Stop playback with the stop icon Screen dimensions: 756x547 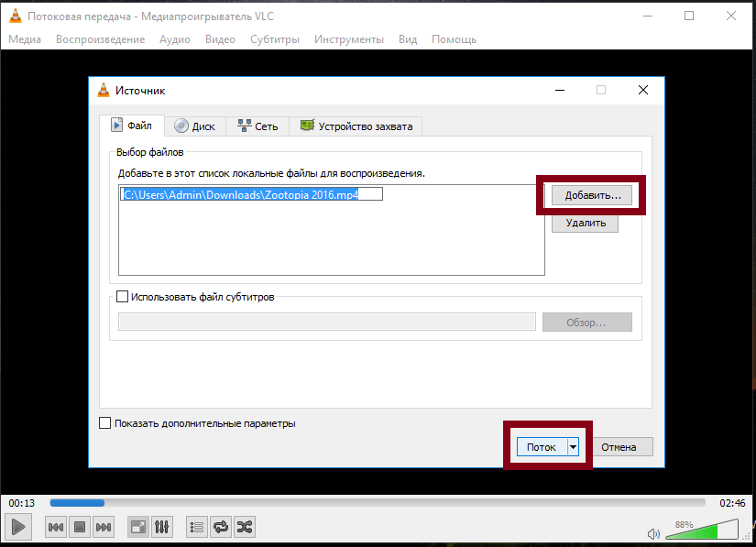(80, 527)
